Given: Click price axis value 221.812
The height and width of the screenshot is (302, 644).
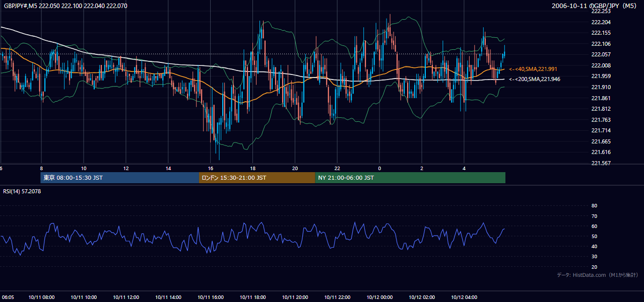Looking at the screenshot, I should (x=601, y=109).
